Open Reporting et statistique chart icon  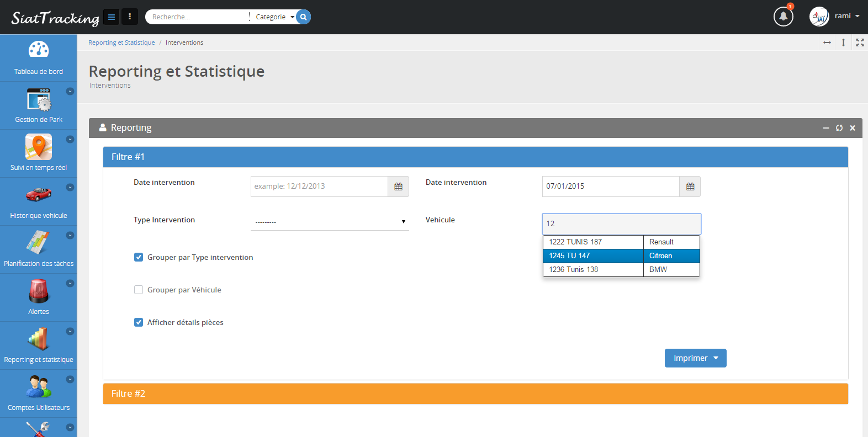(x=39, y=339)
